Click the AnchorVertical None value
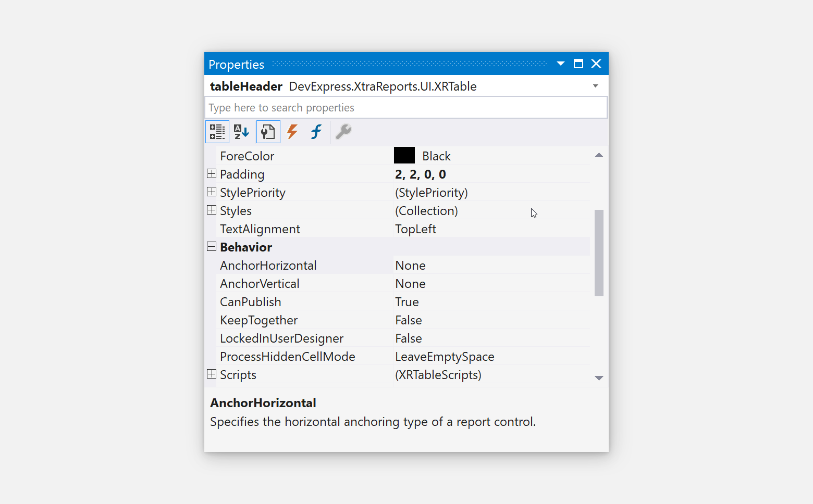Viewport: 813px width, 504px height. coord(411,284)
